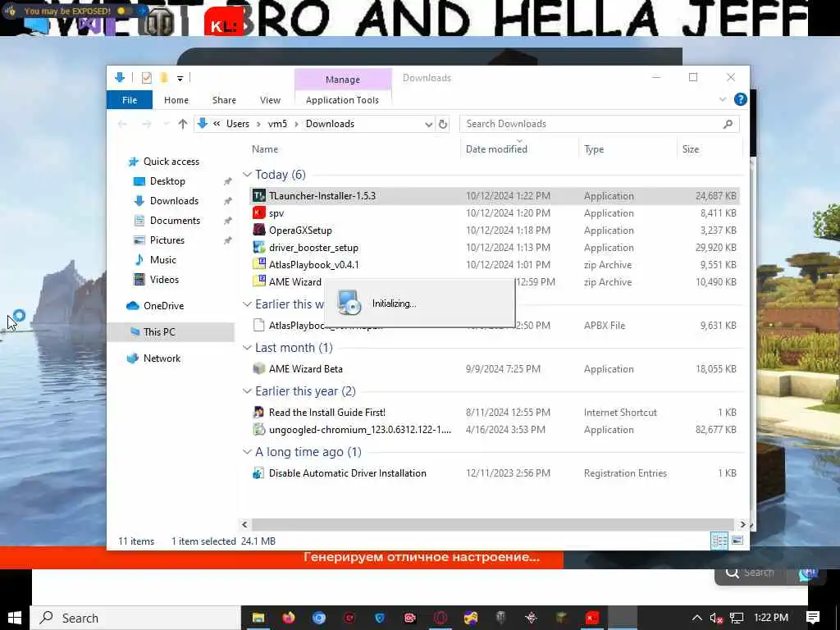Click the Explorer help question mark icon
The height and width of the screenshot is (630, 840).
click(741, 99)
